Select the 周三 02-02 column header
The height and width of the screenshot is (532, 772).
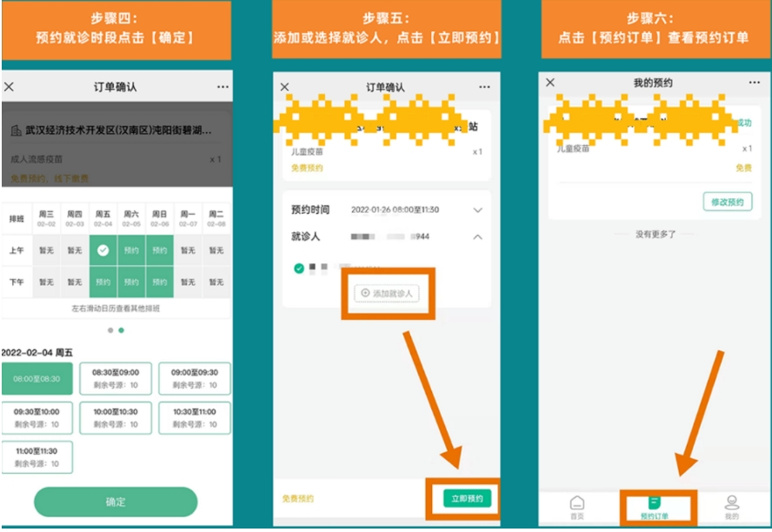[46, 218]
